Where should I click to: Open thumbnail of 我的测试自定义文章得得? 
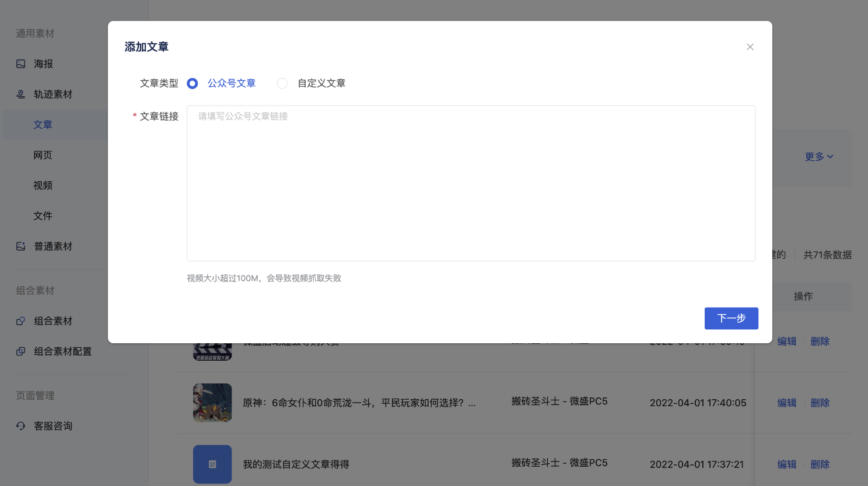point(212,464)
